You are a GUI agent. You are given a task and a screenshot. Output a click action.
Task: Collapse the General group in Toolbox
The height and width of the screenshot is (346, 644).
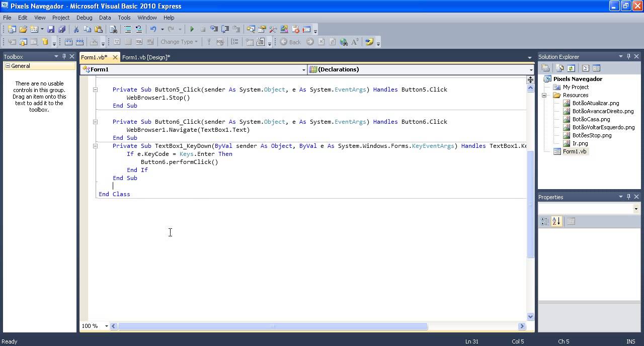(x=8, y=66)
